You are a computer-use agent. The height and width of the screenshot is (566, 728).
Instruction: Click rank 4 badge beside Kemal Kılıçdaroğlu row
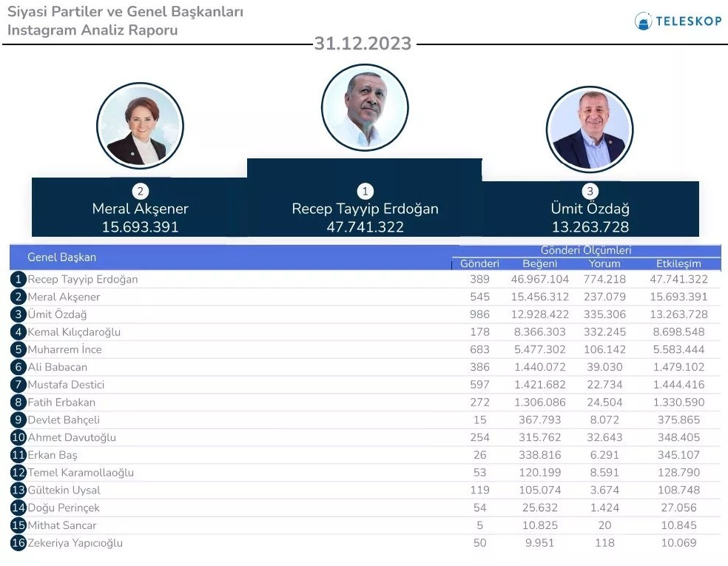(18, 332)
